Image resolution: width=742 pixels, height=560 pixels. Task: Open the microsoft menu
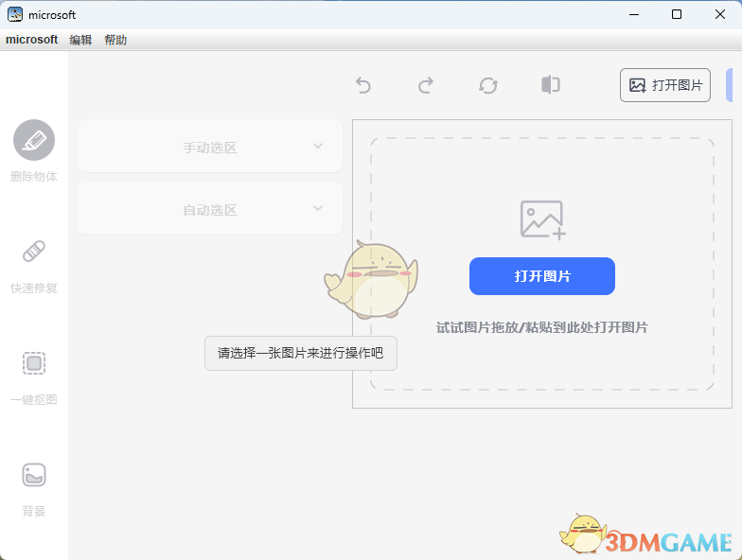pyautogui.click(x=32, y=40)
